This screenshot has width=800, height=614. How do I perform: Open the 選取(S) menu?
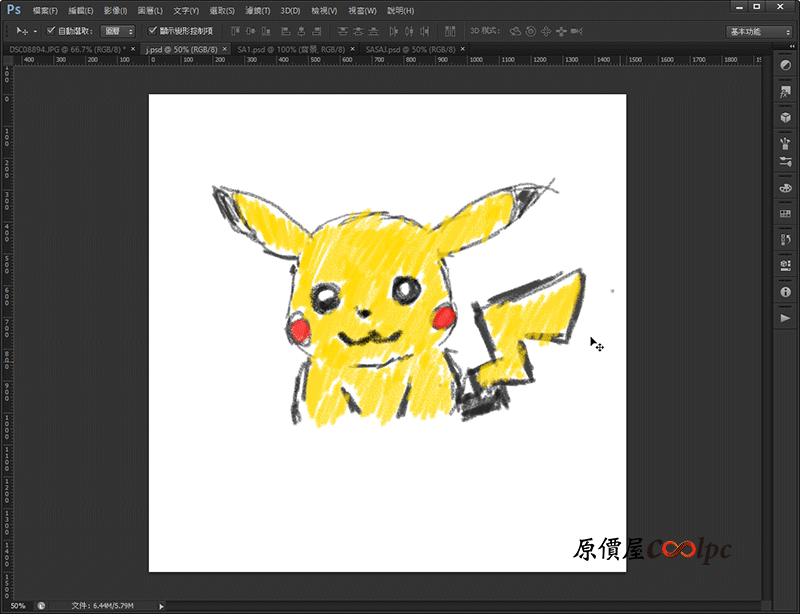point(222,10)
